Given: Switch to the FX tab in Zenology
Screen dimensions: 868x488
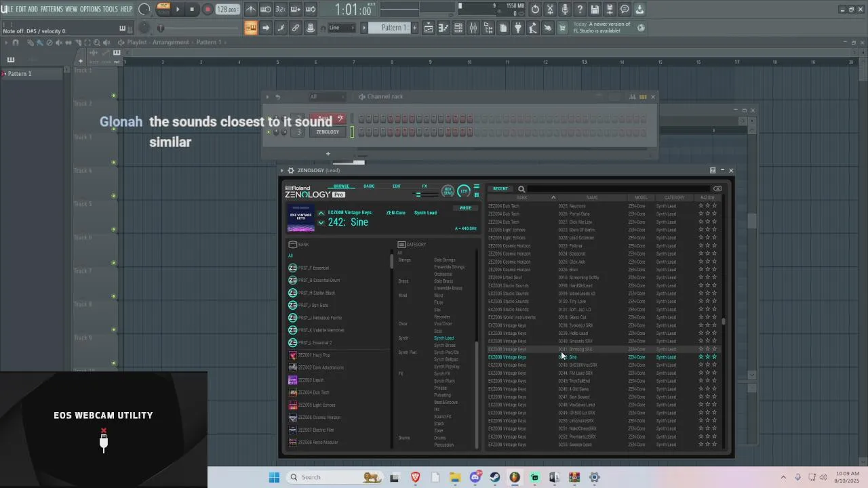Looking at the screenshot, I should [x=425, y=186].
